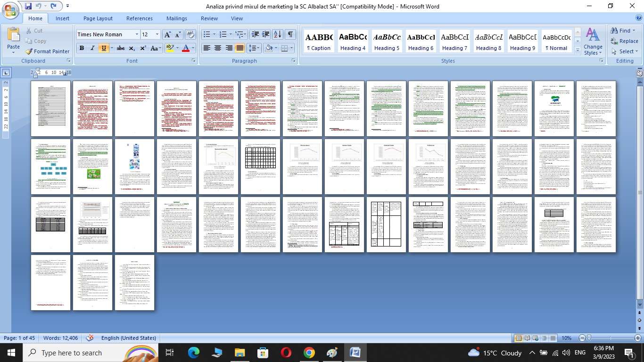Expand the font size 12 dropdown
Viewport: 644px width, 362px height.
click(157, 34)
